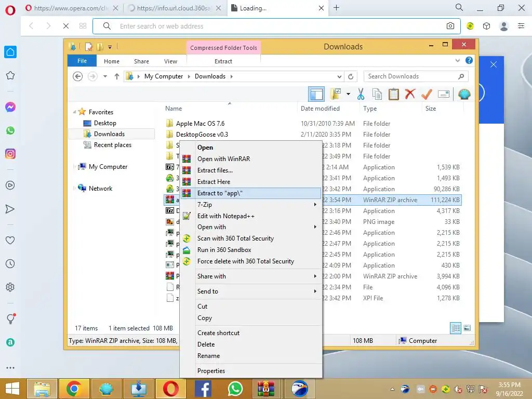Click Paste clipboard icon in Explorer toolbar
The height and width of the screenshot is (399, 532).
pos(394,94)
